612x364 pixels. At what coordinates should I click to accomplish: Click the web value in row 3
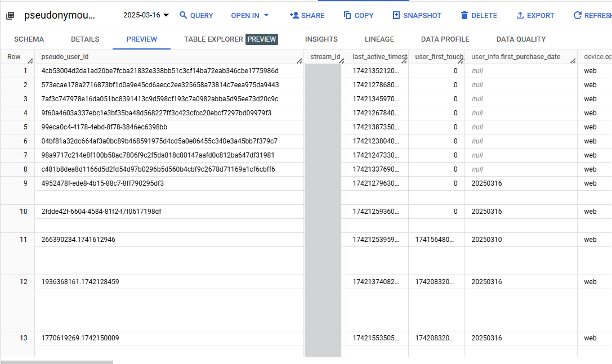590,99
